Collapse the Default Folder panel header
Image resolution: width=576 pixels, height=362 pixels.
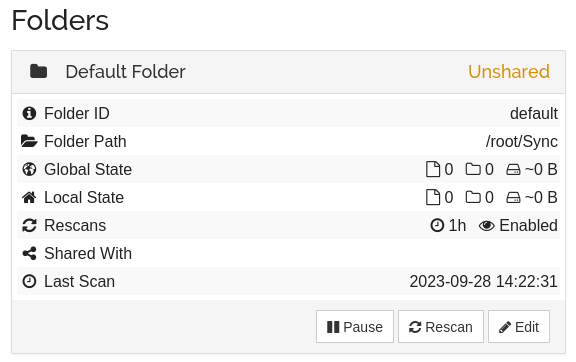pyautogui.click(x=288, y=72)
